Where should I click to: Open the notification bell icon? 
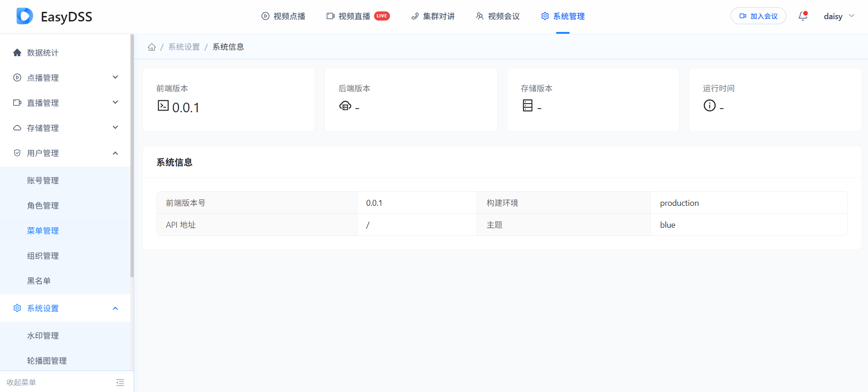click(x=803, y=16)
